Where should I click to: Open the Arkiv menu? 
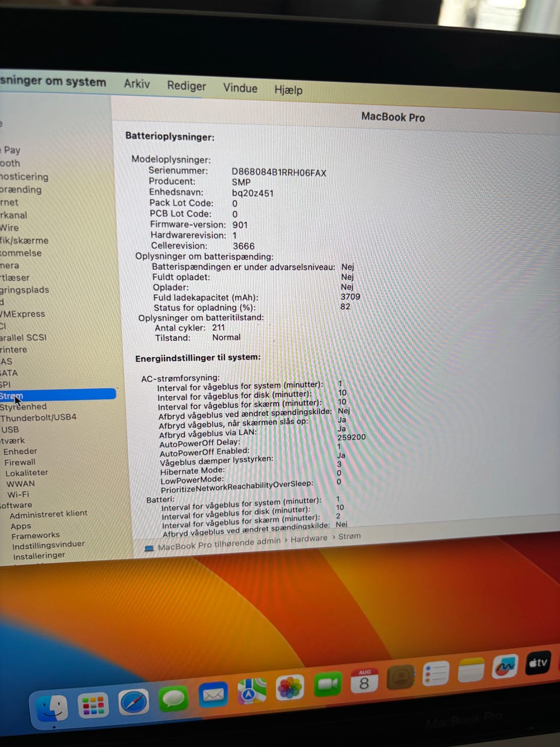(136, 83)
